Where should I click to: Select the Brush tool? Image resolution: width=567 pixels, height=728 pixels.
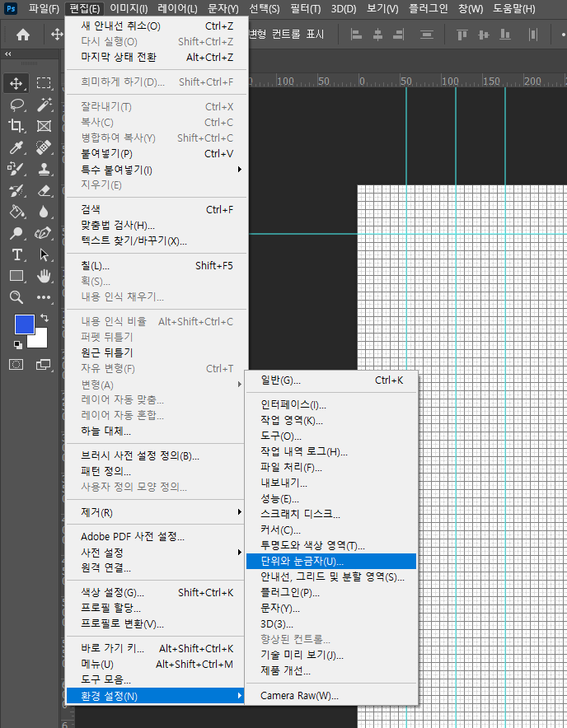click(16, 169)
